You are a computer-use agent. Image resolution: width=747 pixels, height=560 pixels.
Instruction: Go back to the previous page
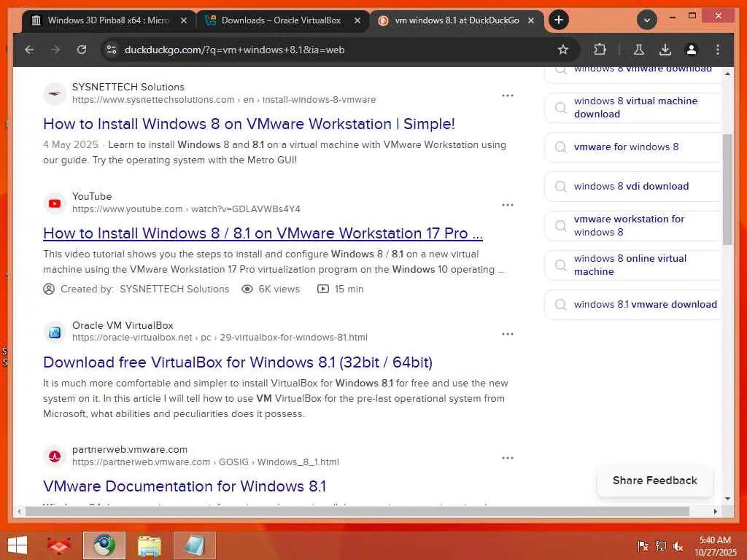coord(29,50)
